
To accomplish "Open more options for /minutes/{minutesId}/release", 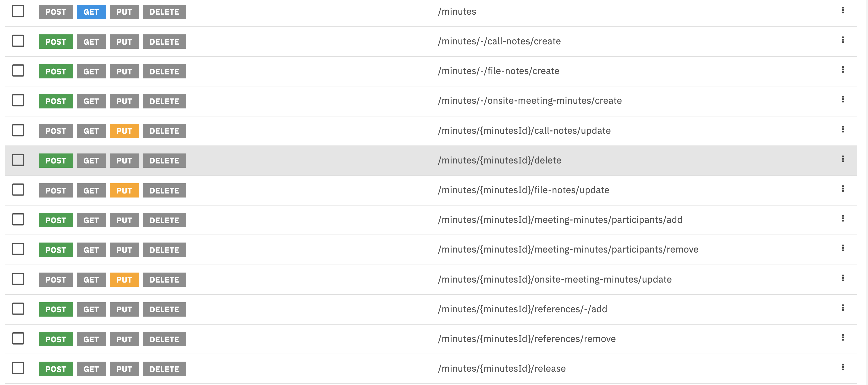I will coord(843,367).
